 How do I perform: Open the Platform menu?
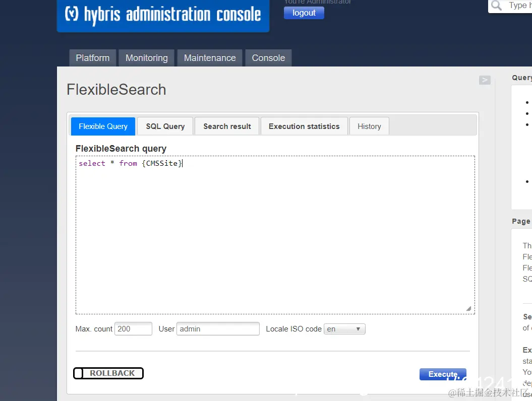93,58
